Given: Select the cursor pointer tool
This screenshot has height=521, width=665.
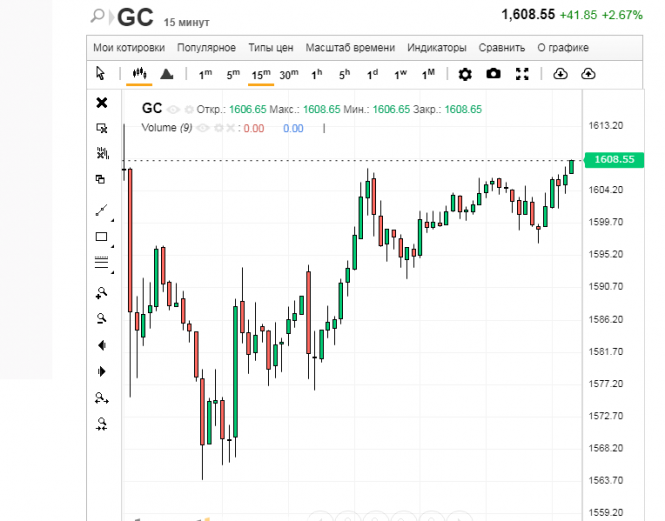Looking at the screenshot, I should pos(100,74).
